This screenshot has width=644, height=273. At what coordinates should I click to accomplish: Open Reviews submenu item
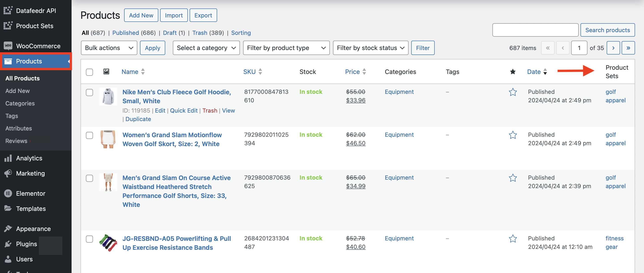pos(16,141)
